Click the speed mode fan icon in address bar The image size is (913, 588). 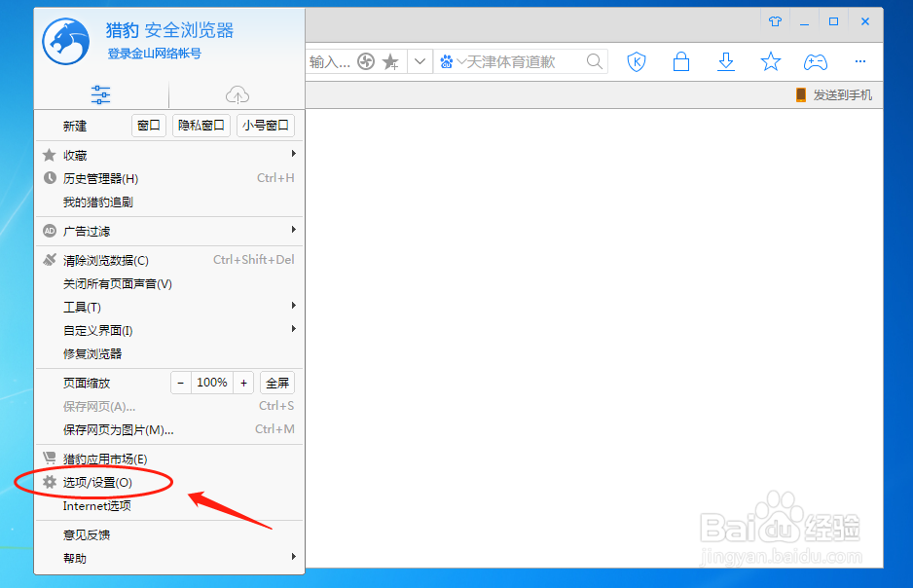[366, 61]
